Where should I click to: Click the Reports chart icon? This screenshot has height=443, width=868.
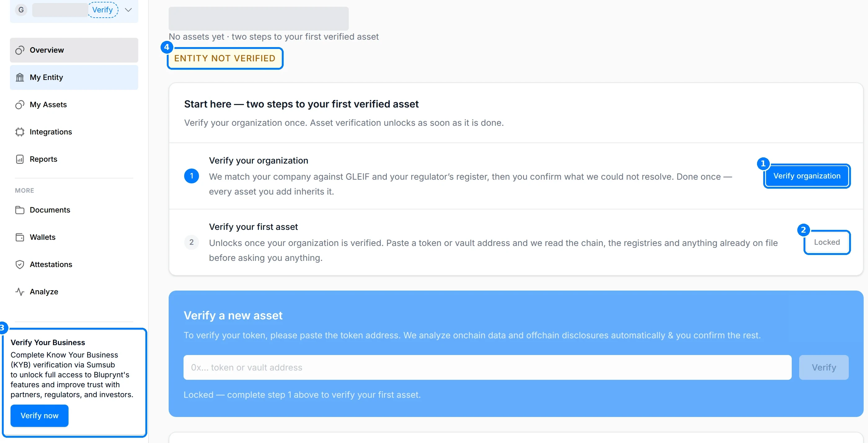coord(20,159)
